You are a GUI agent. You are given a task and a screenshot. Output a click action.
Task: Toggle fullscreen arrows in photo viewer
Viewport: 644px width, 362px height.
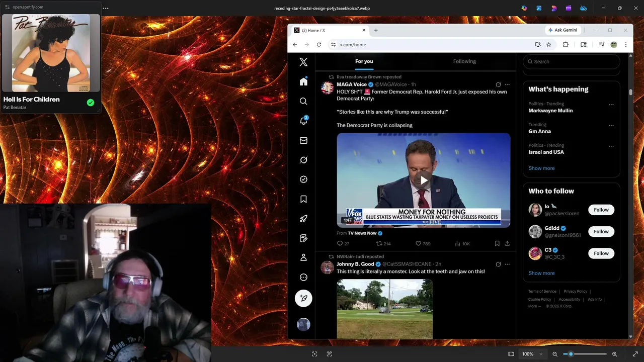point(635,354)
